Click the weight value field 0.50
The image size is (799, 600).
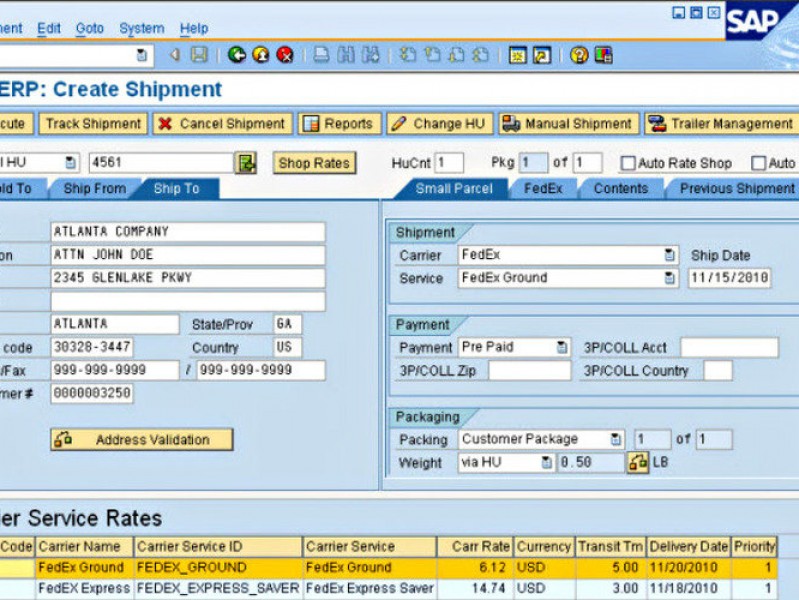(591, 462)
